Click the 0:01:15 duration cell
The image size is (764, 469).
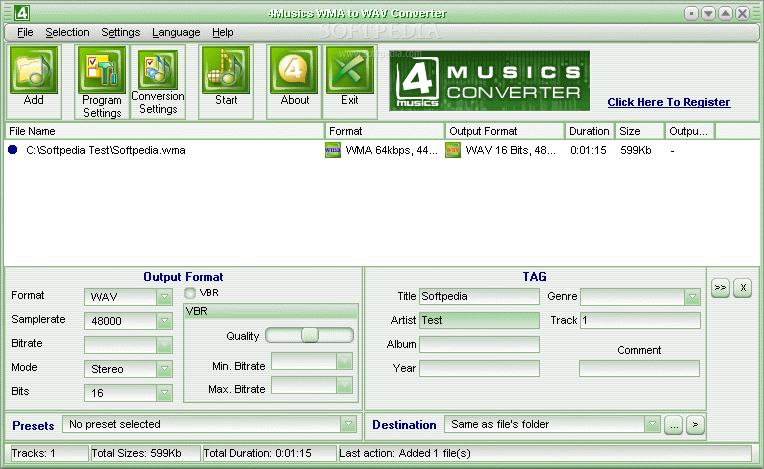(588, 150)
